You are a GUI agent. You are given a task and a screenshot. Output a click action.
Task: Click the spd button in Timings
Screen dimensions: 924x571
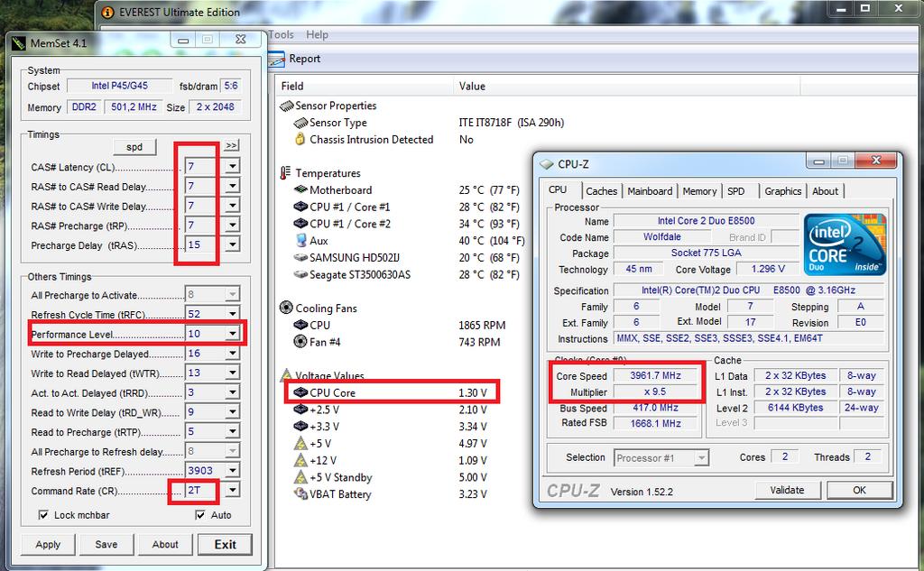134,147
